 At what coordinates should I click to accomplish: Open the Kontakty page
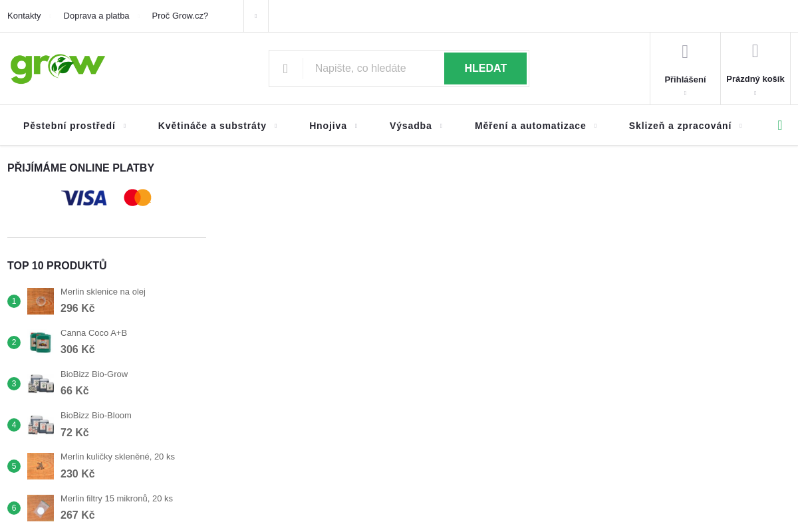point(24,16)
